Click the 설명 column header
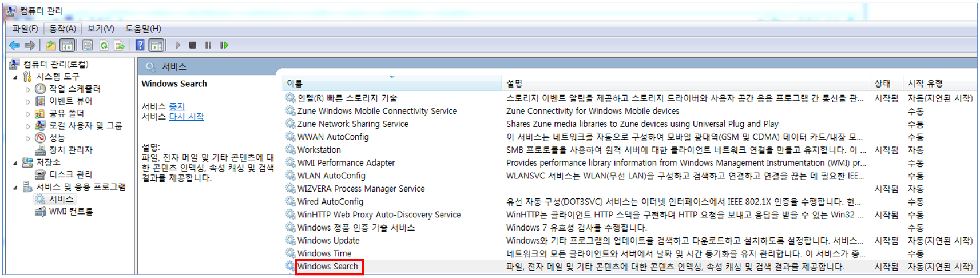 [x=686, y=84]
